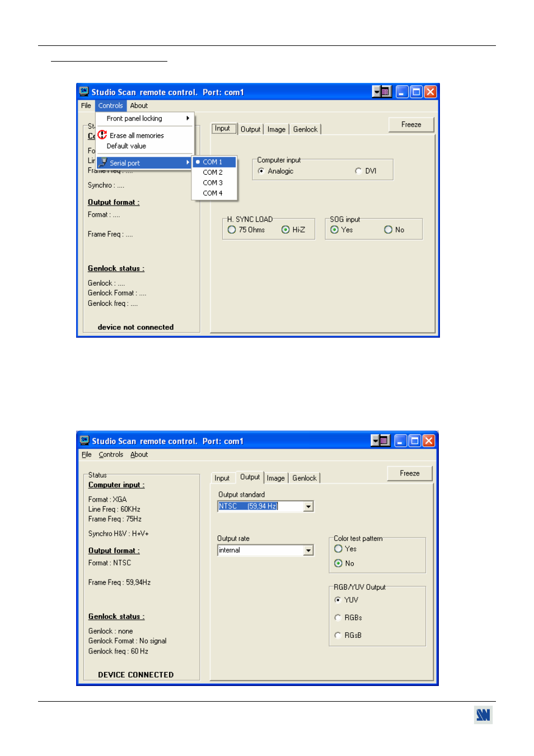This screenshot has width=534, height=756.
Task: Set SOG input to No
Action: click(x=388, y=230)
